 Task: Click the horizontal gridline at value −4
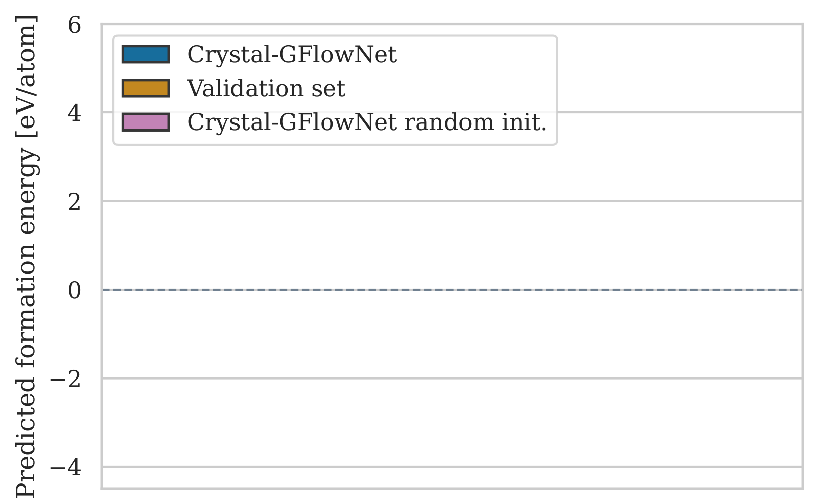pyautogui.click(x=452, y=467)
